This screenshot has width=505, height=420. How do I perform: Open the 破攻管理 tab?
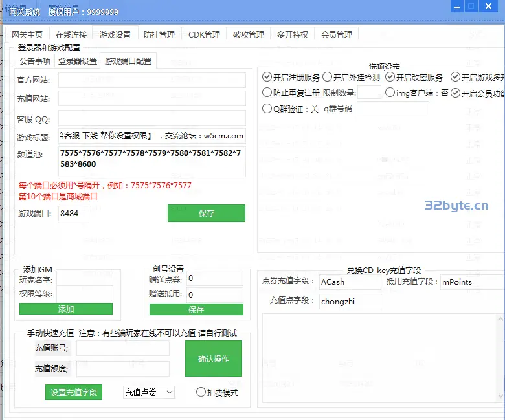249,34
